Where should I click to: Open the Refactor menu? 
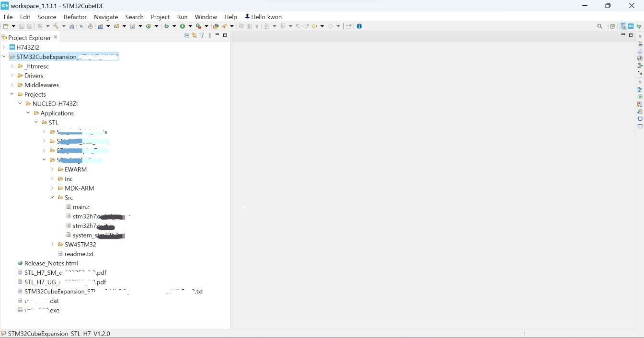[75, 17]
